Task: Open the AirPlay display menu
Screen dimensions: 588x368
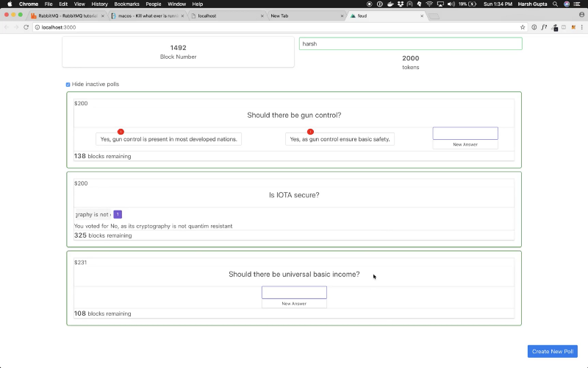Action: (x=440, y=4)
